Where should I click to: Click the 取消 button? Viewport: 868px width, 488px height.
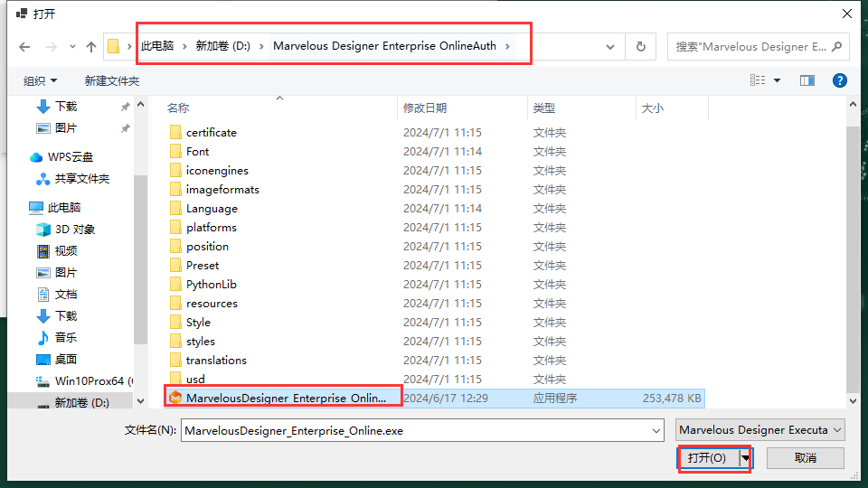806,458
